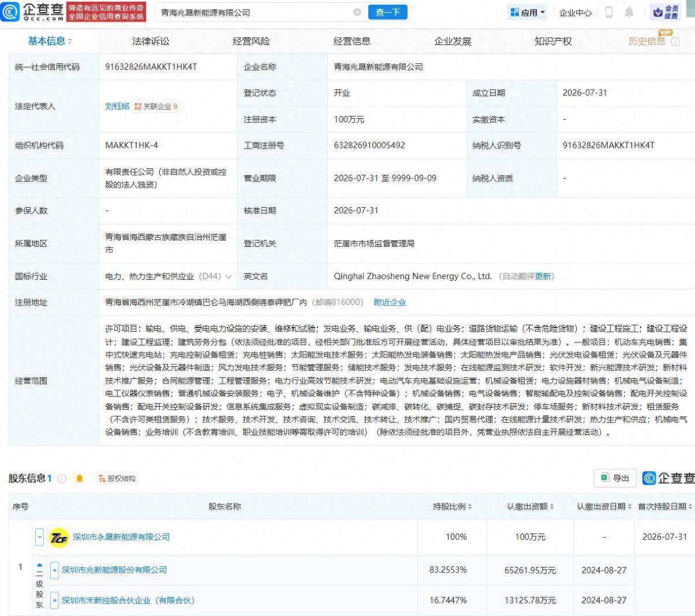Switch to 企业发展 tab

coord(453,41)
